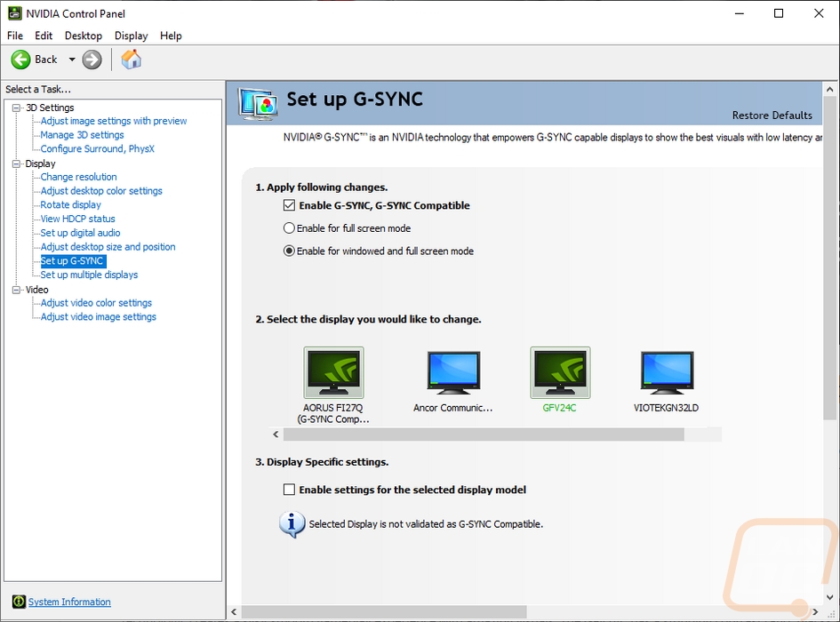
Task: Collapse the Video tree node
Action: (17, 290)
